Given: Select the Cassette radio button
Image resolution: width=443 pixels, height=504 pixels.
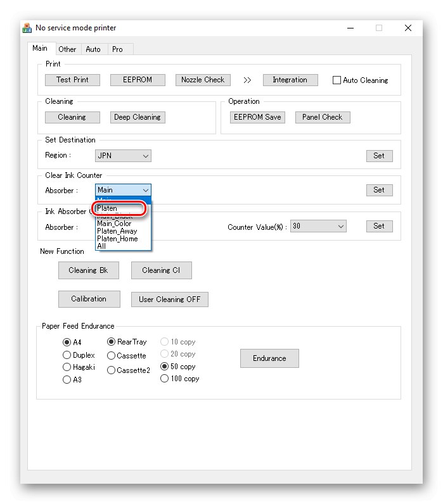Looking at the screenshot, I should (x=111, y=356).
